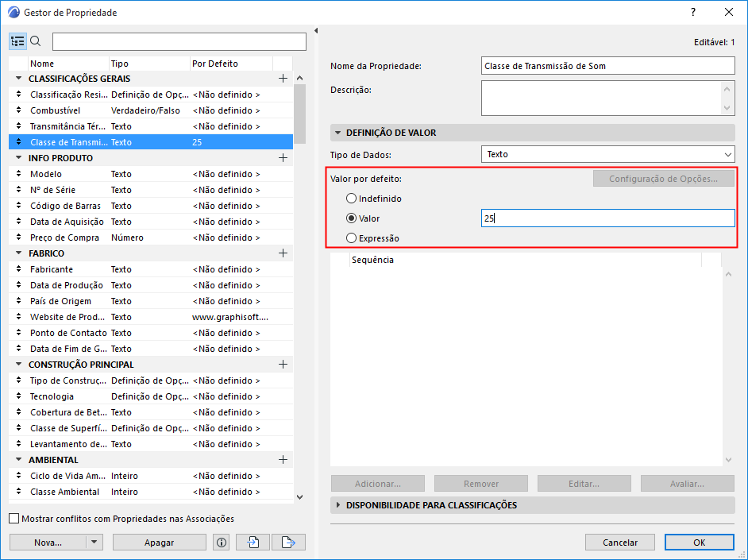Select the Nº de Série property

pyautogui.click(x=151, y=190)
